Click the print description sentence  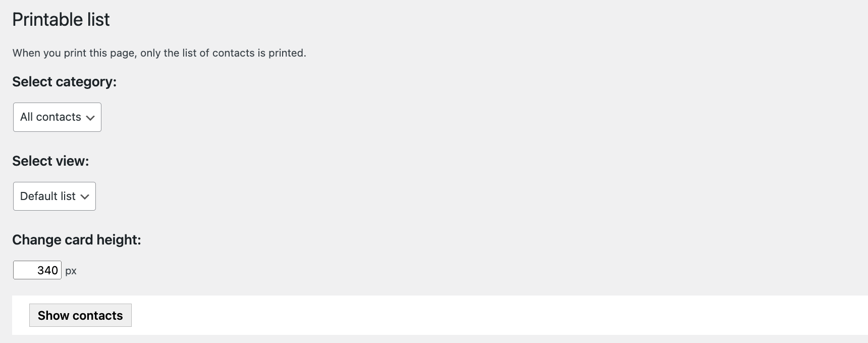coord(159,53)
